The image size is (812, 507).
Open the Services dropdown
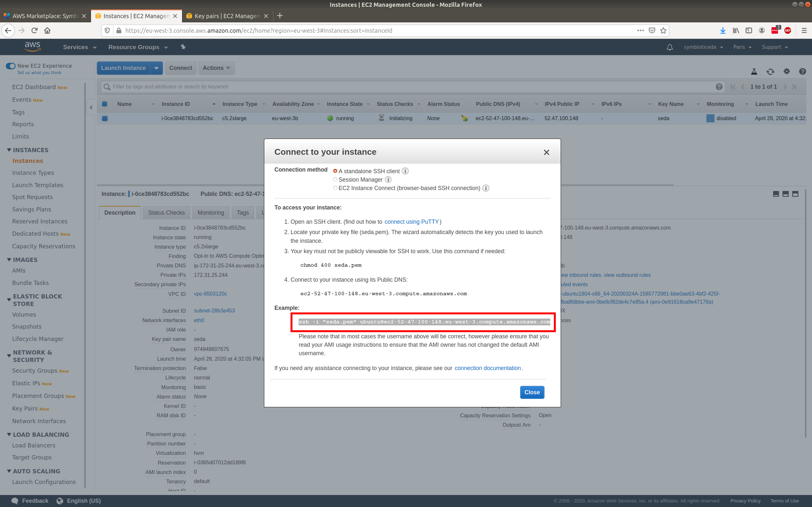pyautogui.click(x=80, y=47)
